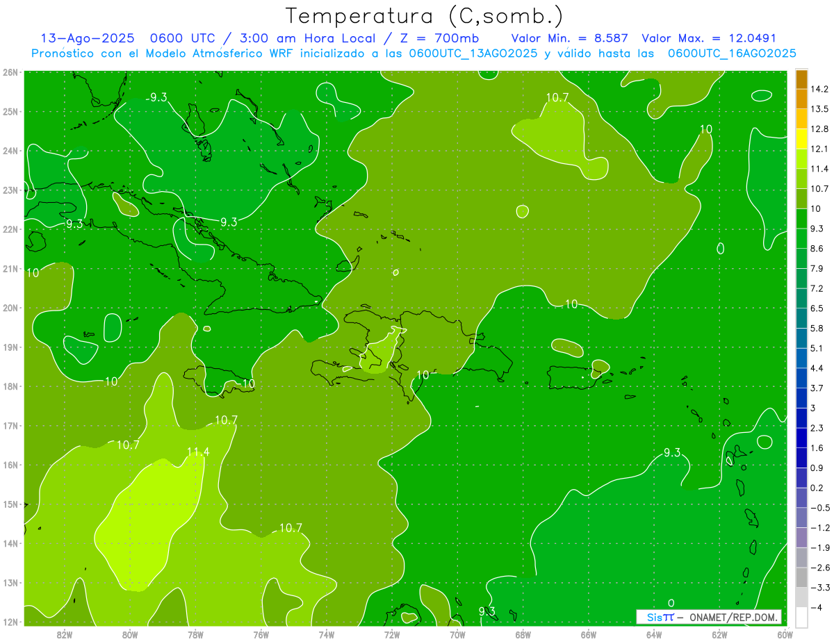The height and width of the screenshot is (644, 834).
Task: Select the "Valor Min. = 8.587" text
Action: (x=569, y=38)
